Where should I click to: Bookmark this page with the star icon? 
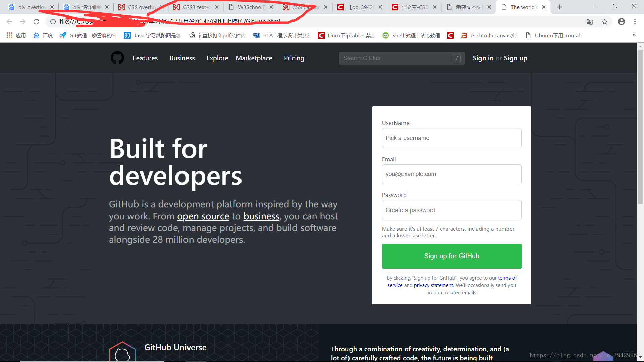pyautogui.click(x=604, y=22)
